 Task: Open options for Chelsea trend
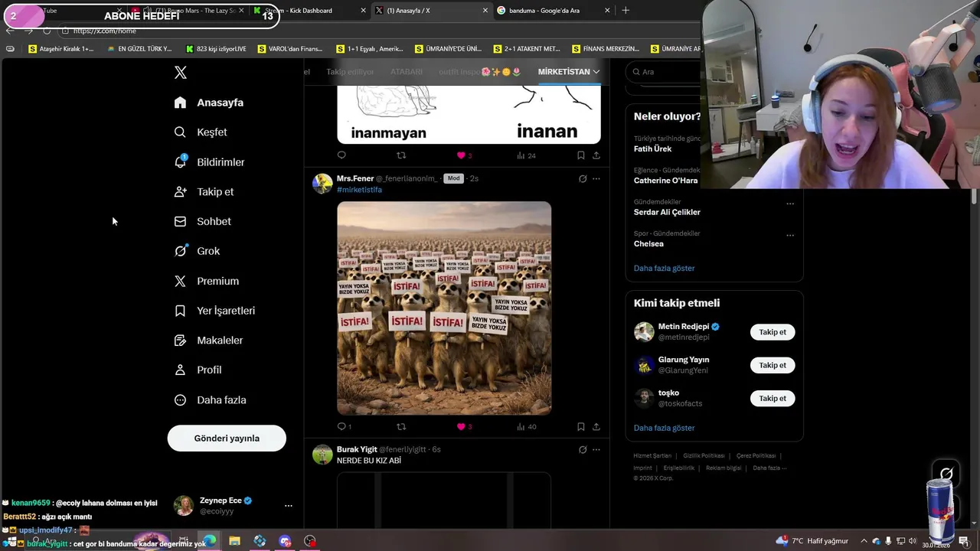[790, 235]
